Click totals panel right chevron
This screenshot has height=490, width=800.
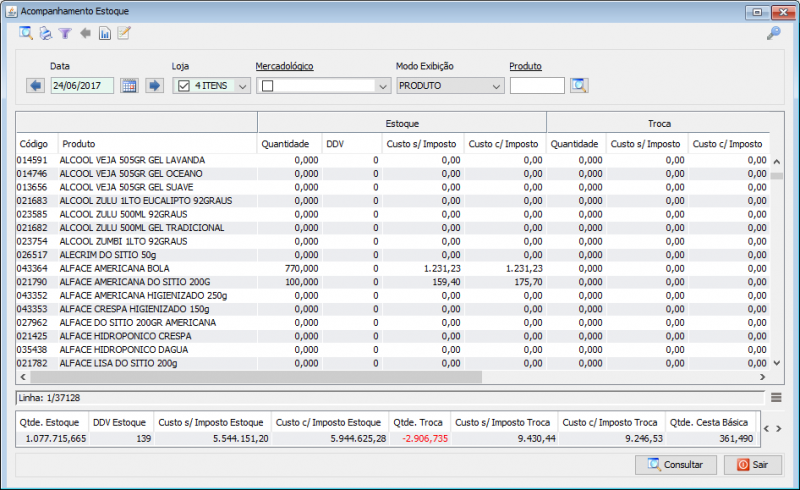click(779, 429)
